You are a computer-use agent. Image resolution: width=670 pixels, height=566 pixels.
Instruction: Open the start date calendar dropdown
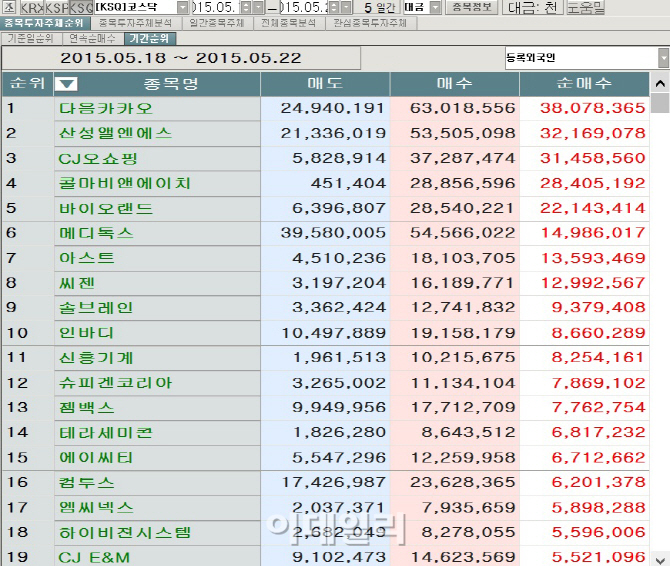tap(258, 7)
